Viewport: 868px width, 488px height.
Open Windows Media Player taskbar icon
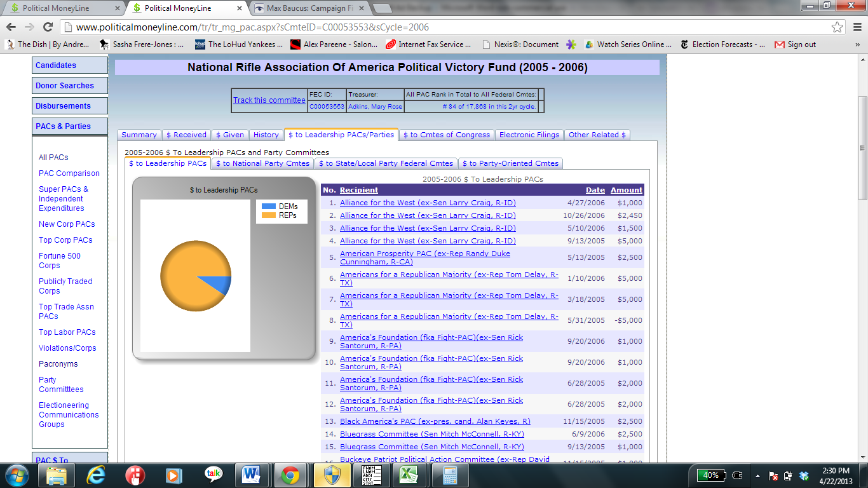pyautogui.click(x=173, y=475)
